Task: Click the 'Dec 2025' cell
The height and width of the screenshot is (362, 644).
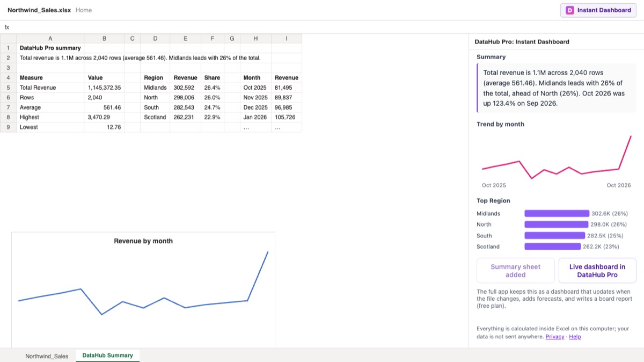Action: tap(255, 107)
